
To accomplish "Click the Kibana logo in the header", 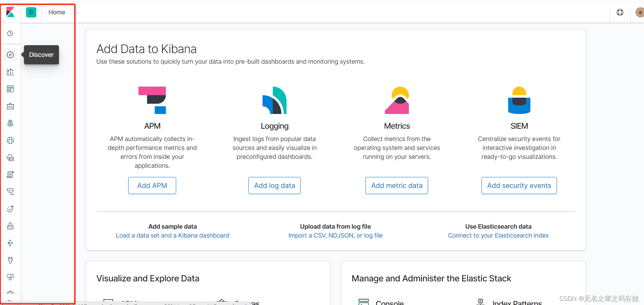I will pyautogui.click(x=10, y=12).
